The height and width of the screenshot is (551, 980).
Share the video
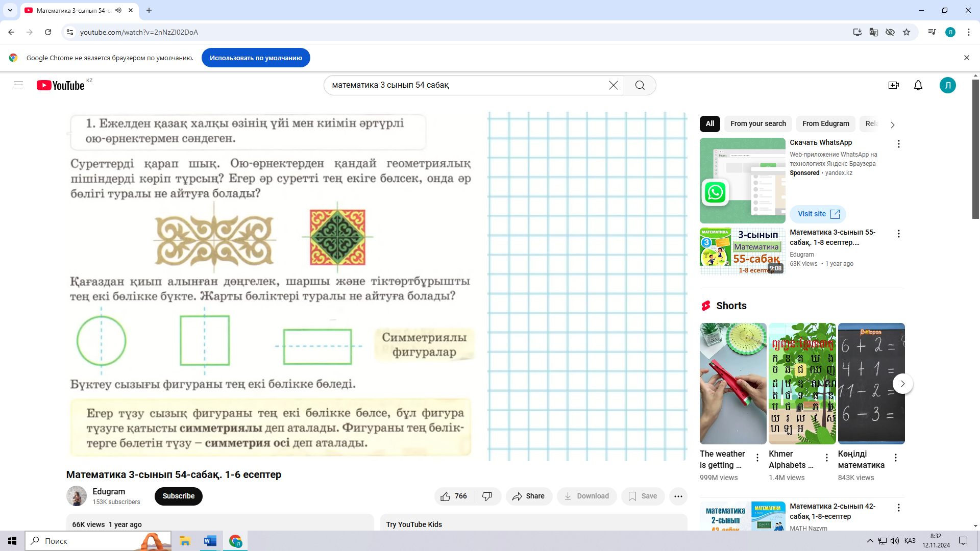[529, 496]
